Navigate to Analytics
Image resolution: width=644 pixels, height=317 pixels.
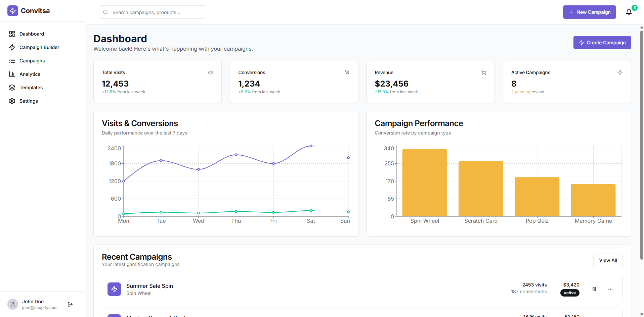point(42,74)
